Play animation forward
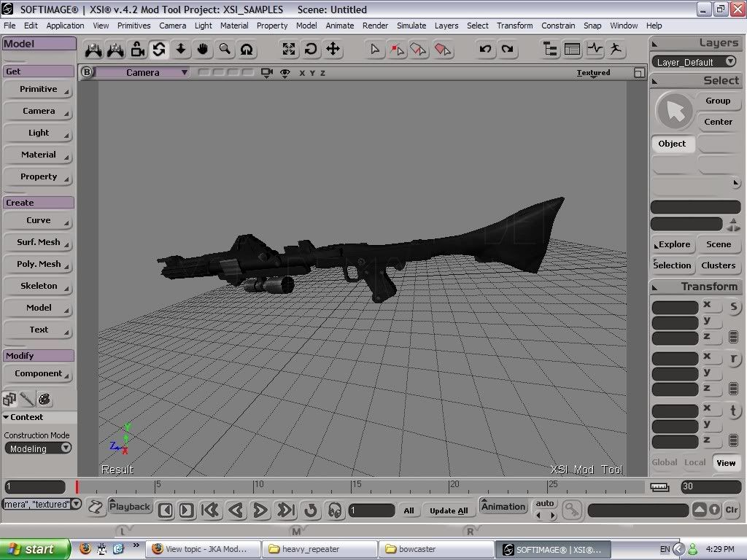747x560 pixels. pyautogui.click(x=260, y=510)
